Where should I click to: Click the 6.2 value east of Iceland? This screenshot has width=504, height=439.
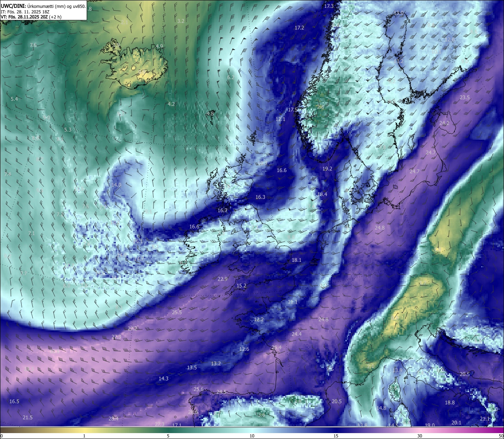point(231,77)
